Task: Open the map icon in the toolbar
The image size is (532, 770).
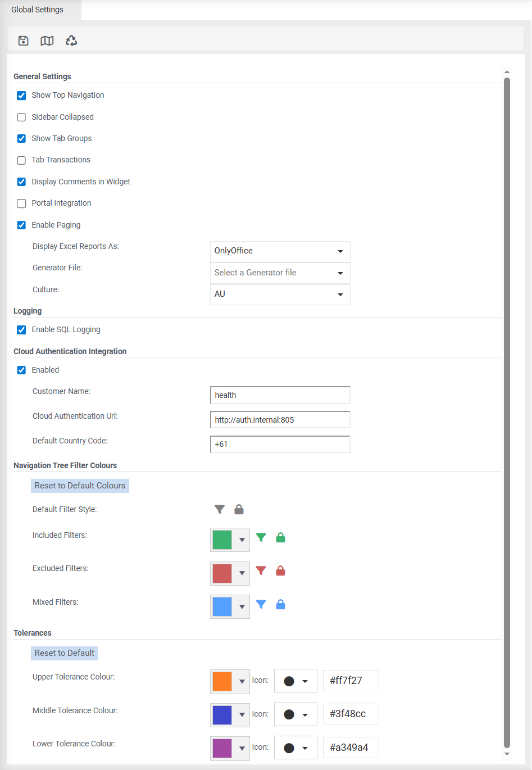Action: coord(47,40)
